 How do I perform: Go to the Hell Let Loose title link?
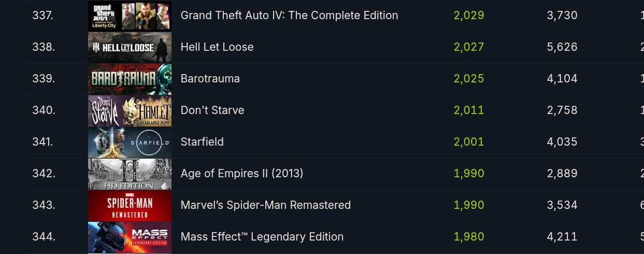(217, 47)
